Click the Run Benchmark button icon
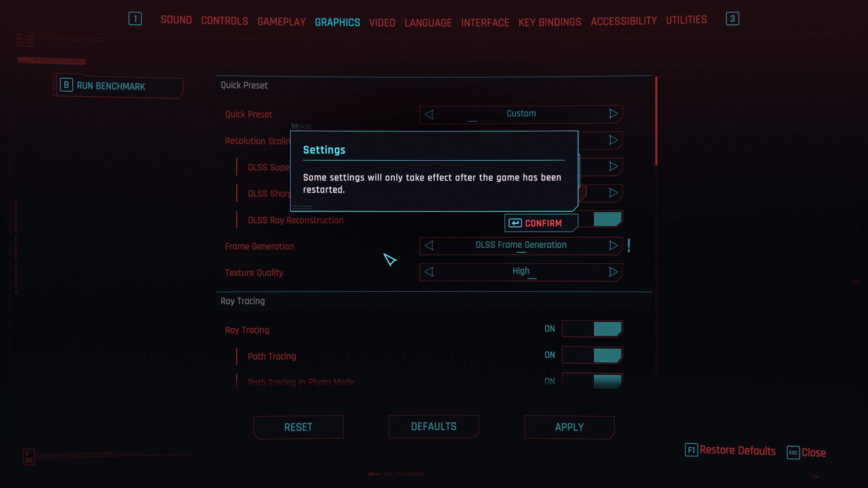 click(x=65, y=85)
